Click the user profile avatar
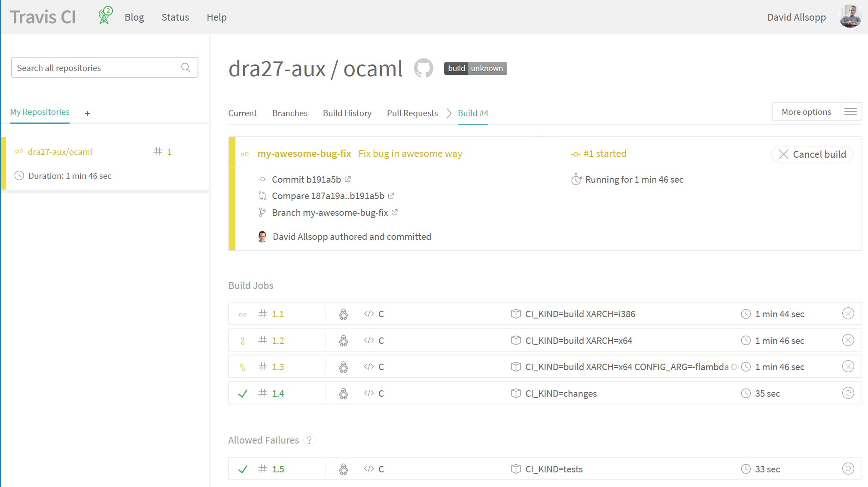The image size is (868, 487). coord(850,17)
